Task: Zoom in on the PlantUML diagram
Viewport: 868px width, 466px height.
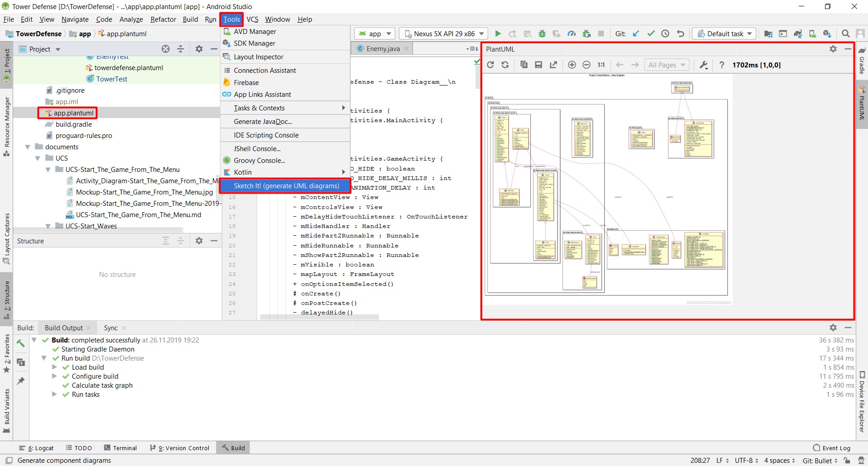Action: click(x=572, y=65)
